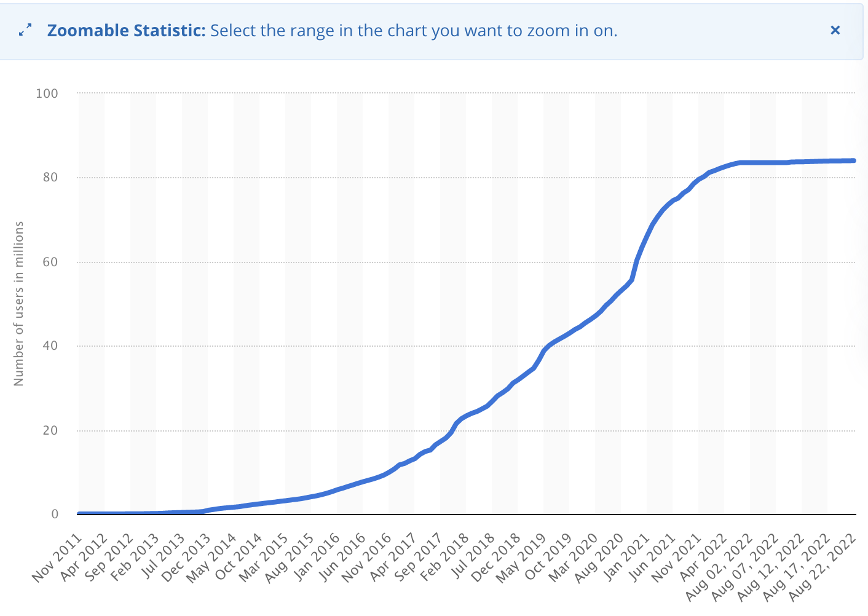Dismiss the Zoomable Statistic banner with X
Screen dimensions: 868x616
(835, 30)
